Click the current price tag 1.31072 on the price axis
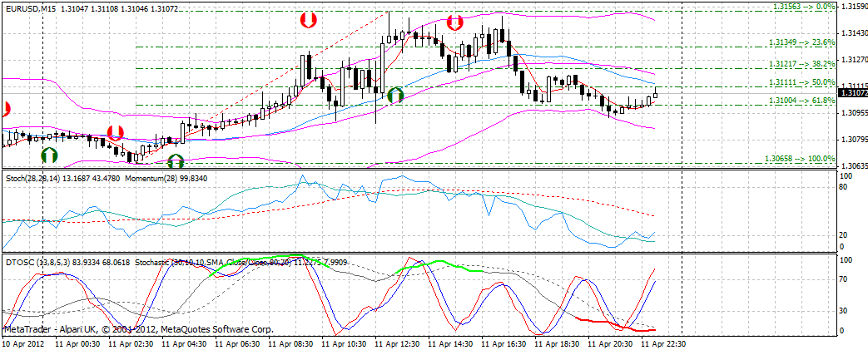The height and width of the screenshot is (350, 868). coord(853,93)
